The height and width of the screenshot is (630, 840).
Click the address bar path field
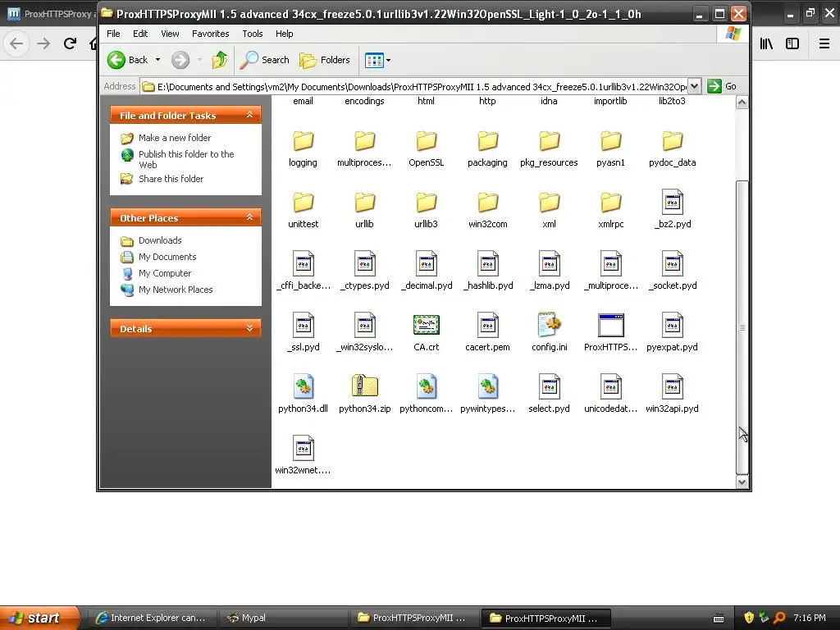pos(413,86)
